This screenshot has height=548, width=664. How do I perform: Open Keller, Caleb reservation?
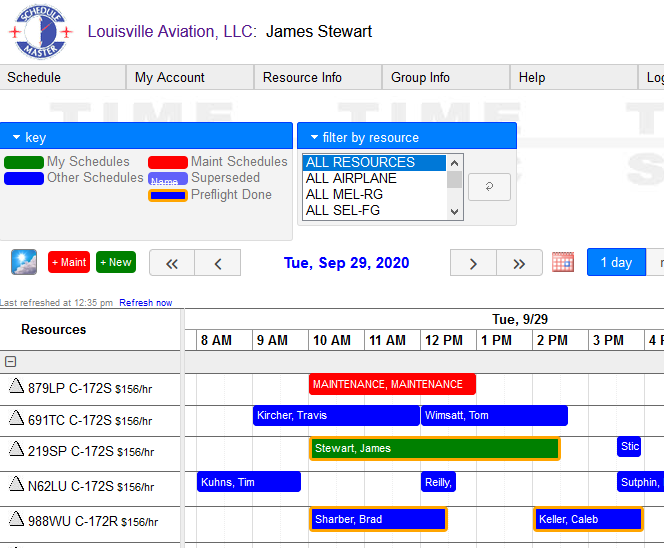click(x=589, y=519)
